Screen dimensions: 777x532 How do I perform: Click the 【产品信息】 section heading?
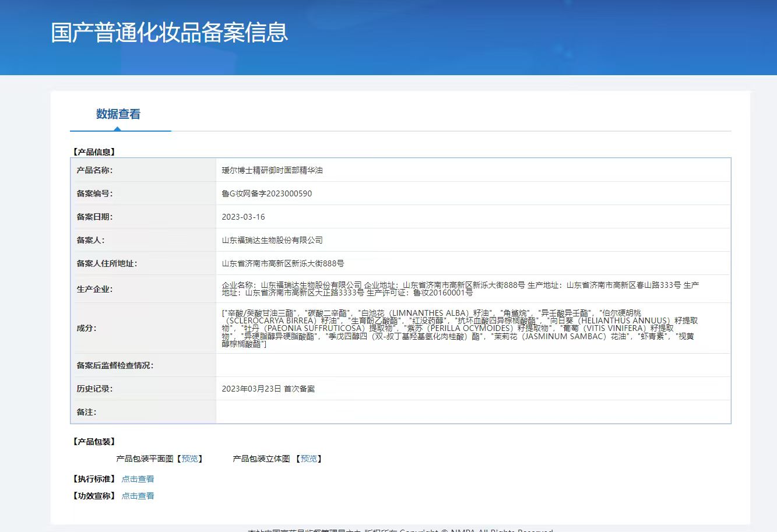click(94, 152)
